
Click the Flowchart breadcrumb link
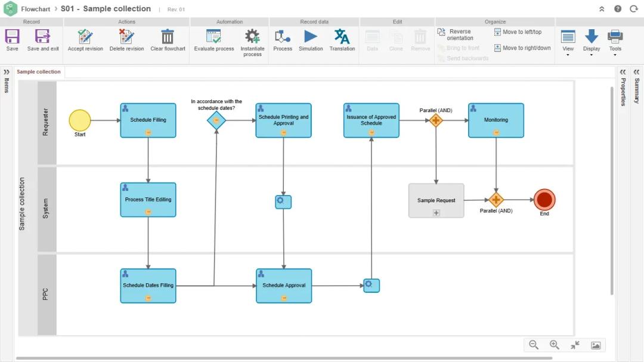[x=36, y=9]
